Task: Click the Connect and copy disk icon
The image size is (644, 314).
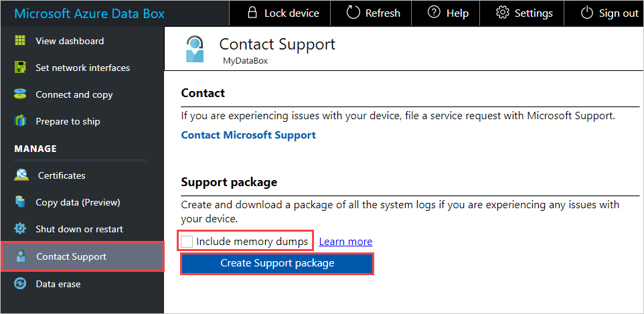Action: pos(20,94)
